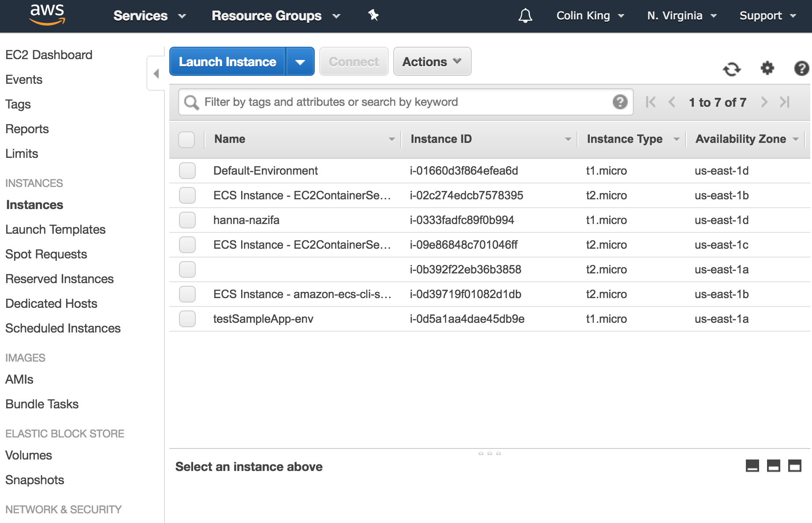Click the testSampleApp-env instance name
812x523 pixels.
point(263,319)
